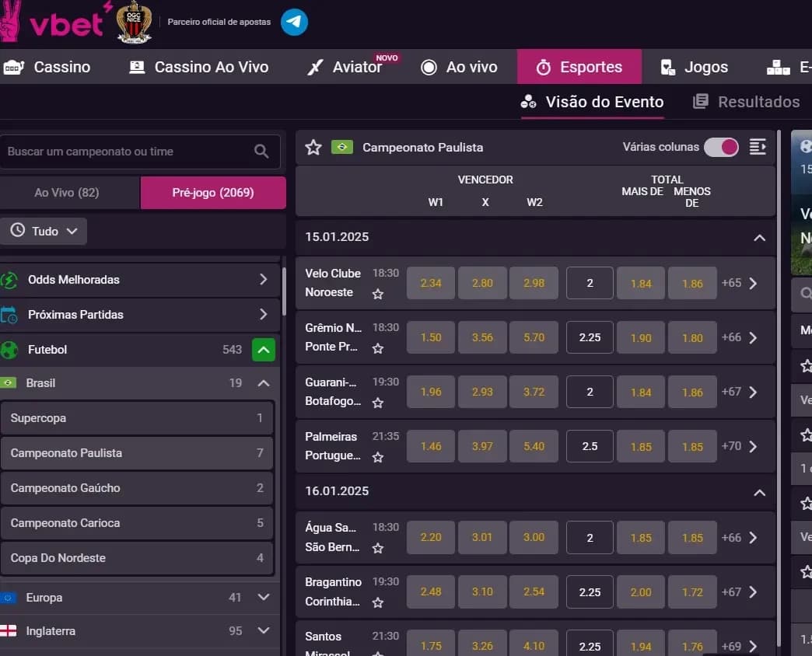Click the Europa flag icon
Image resolution: width=812 pixels, height=656 pixels.
(x=8, y=598)
